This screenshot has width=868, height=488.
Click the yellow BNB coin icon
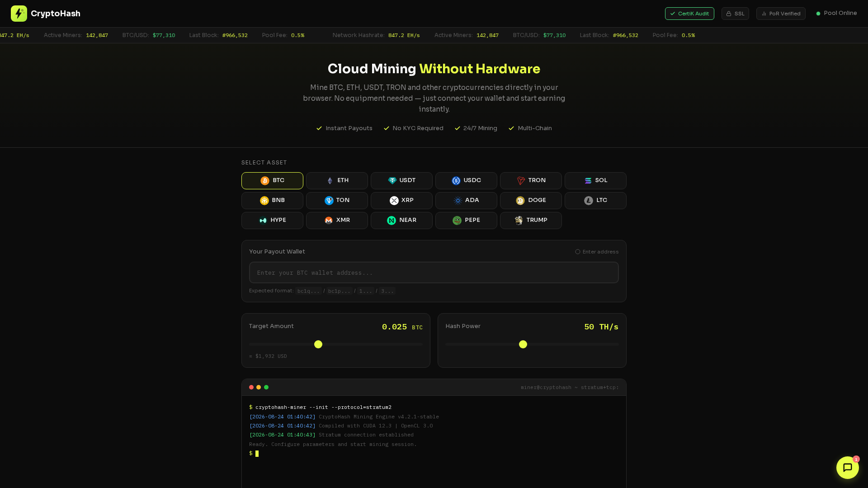[264, 201]
